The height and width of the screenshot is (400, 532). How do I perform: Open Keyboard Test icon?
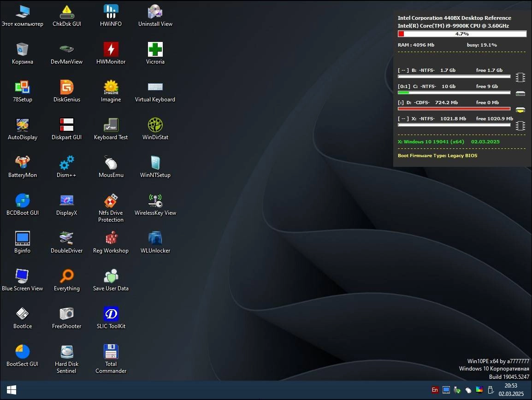(111, 129)
